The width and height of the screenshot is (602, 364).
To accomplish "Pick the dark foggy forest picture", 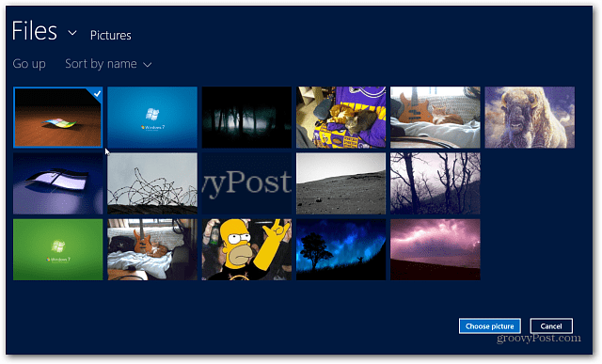I will click(246, 118).
